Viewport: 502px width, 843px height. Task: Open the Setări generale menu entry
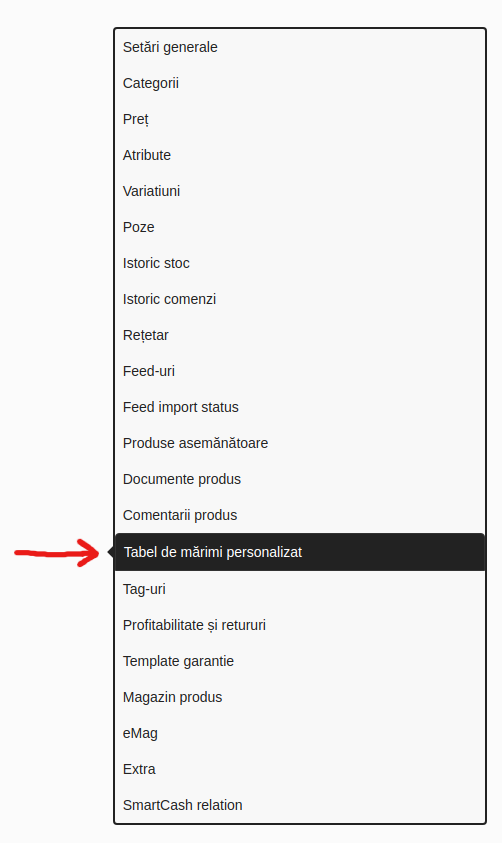point(299,47)
